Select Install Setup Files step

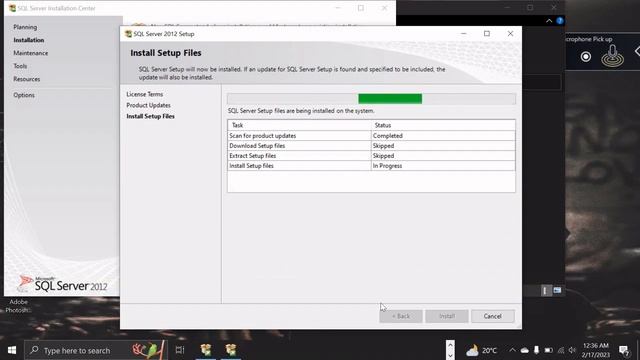click(x=150, y=116)
